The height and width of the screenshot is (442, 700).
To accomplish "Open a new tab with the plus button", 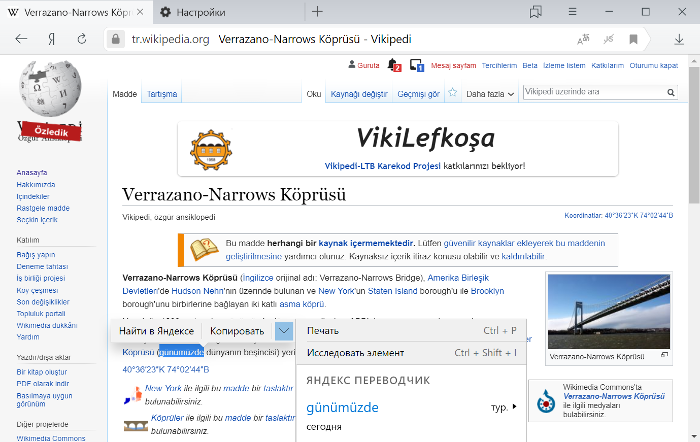I will pyautogui.click(x=317, y=12).
